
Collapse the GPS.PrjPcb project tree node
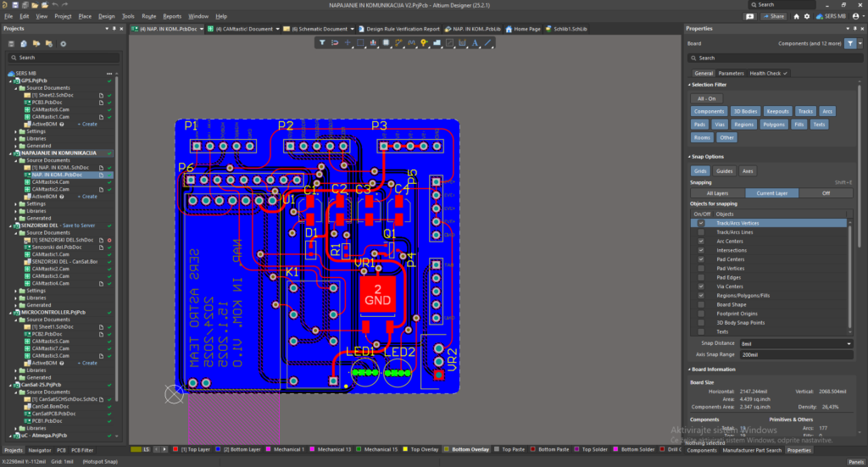click(5, 81)
